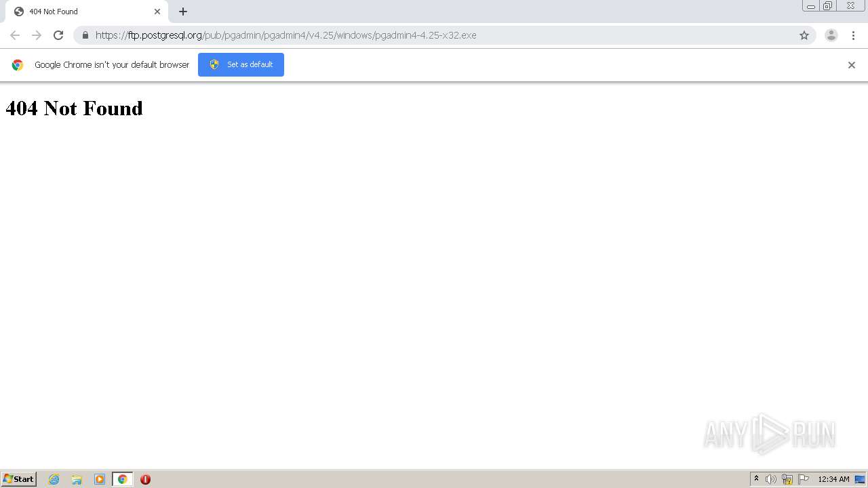The width and height of the screenshot is (868, 488).
Task: Show hidden system tray icons
Action: (x=757, y=479)
